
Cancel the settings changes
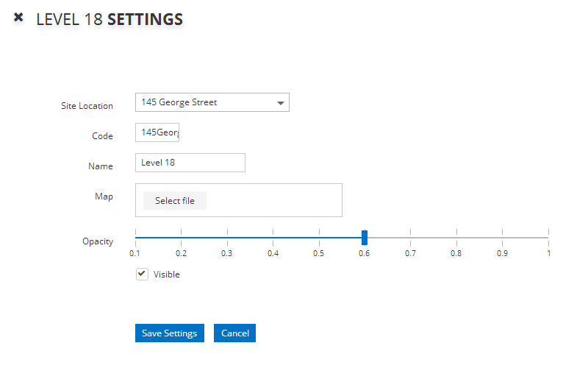[234, 333]
